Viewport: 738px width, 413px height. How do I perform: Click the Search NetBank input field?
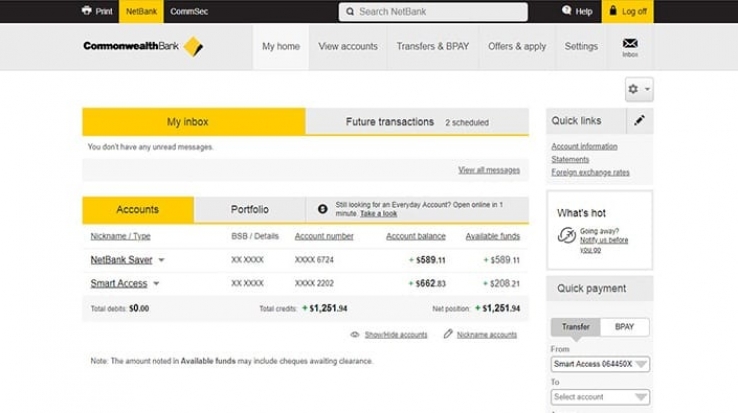coord(433,12)
